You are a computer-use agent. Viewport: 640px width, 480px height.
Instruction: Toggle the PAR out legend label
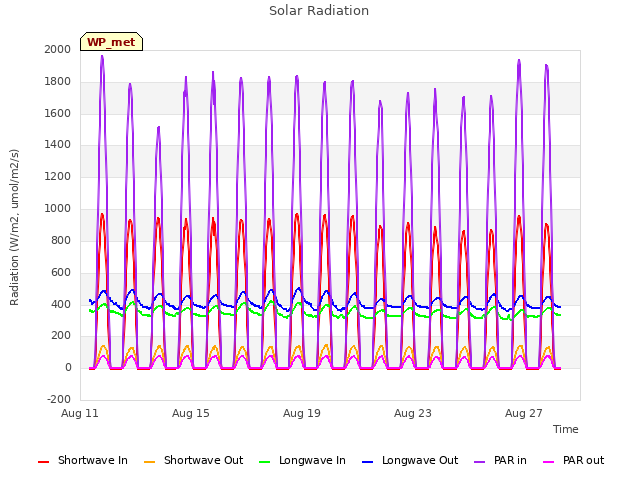point(583,460)
